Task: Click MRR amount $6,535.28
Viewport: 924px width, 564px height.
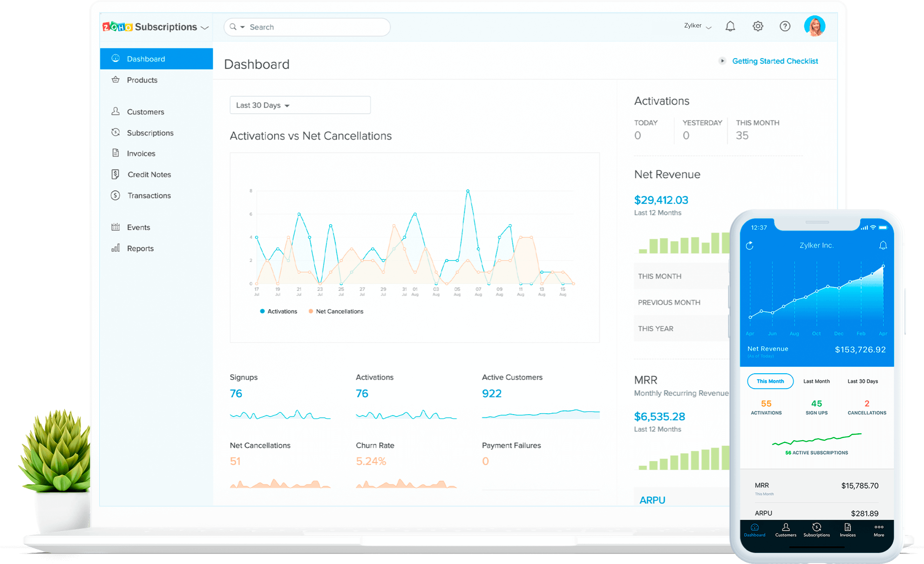Action: coord(659,416)
